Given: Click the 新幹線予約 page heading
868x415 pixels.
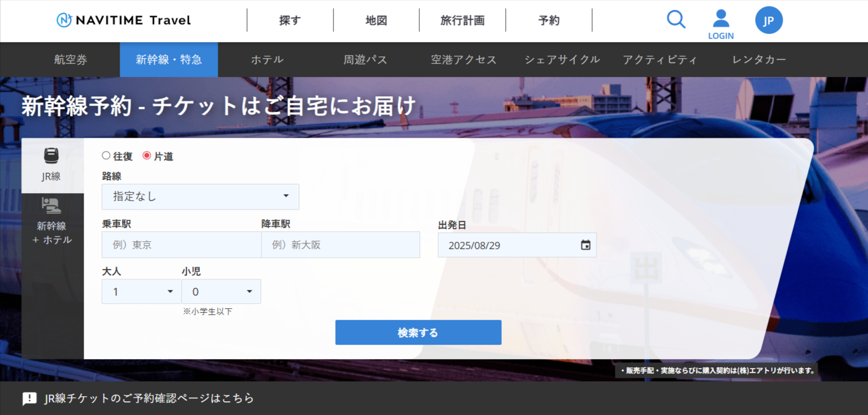Looking at the screenshot, I should tap(219, 106).
